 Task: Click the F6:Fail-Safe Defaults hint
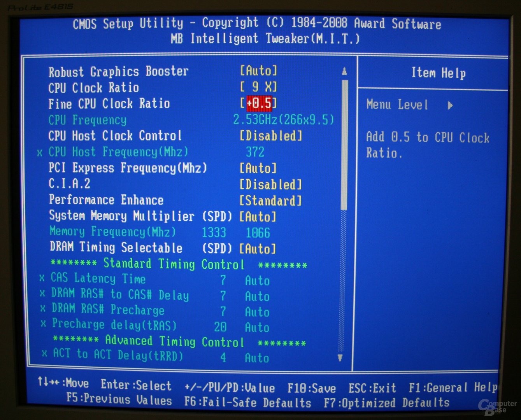point(248,402)
